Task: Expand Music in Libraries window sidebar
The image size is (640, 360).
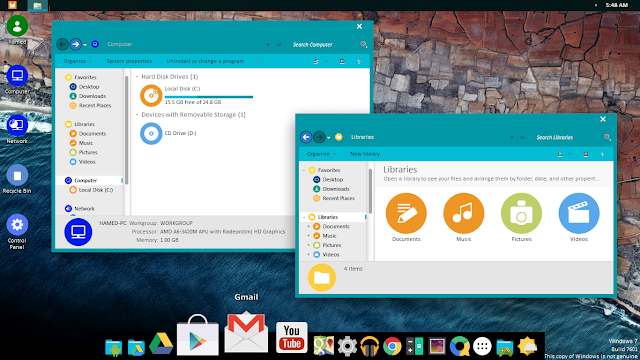Action: click(309, 236)
